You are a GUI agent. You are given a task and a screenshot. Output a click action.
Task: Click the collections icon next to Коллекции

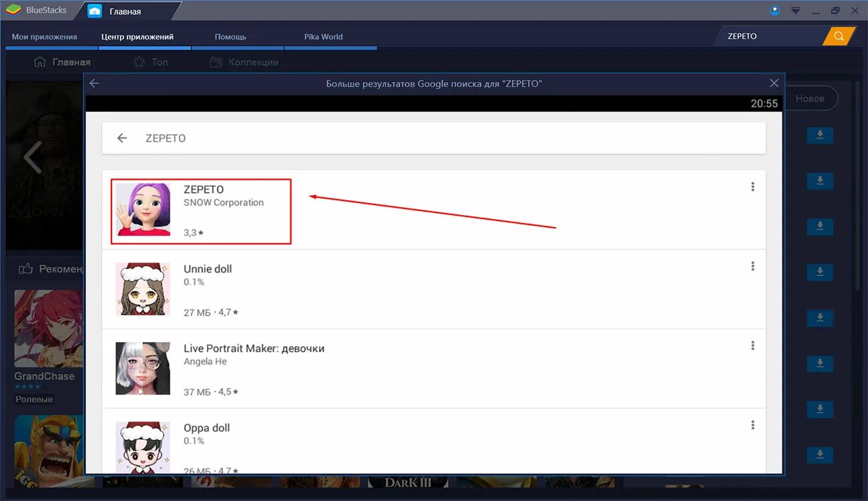point(216,62)
